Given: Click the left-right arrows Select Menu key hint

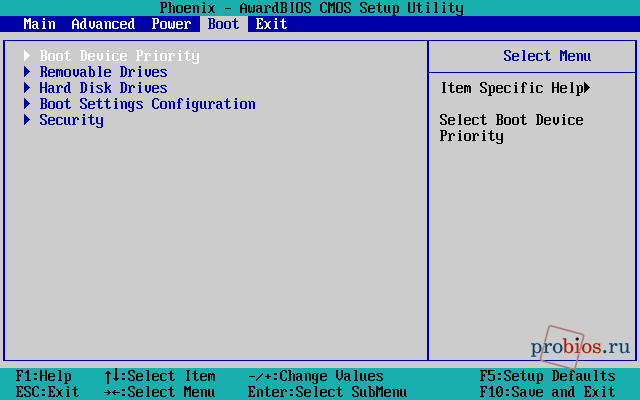Looking at the screenshot, I should pyautogui.click(x=160, y=392).
